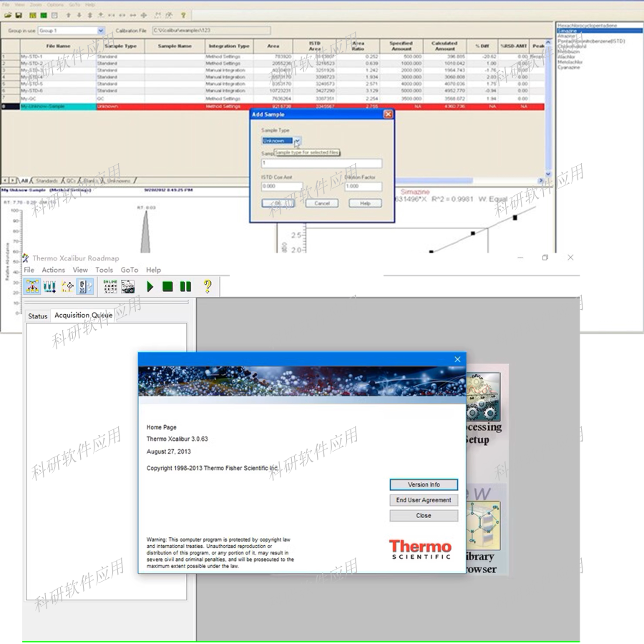Select the My-QC row file name
Viewport: 644px width, 644px height.
point(28,99)
